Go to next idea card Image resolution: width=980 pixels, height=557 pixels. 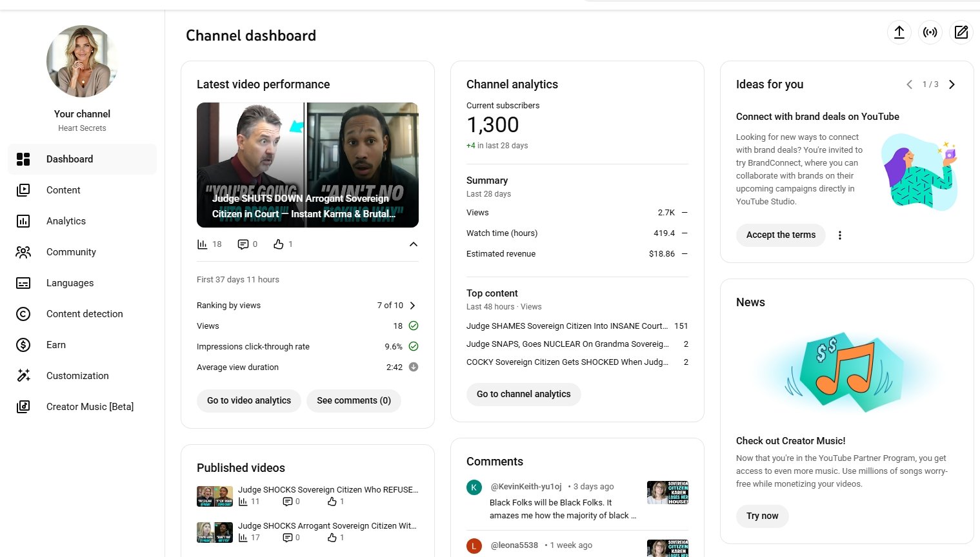(952, 84)
